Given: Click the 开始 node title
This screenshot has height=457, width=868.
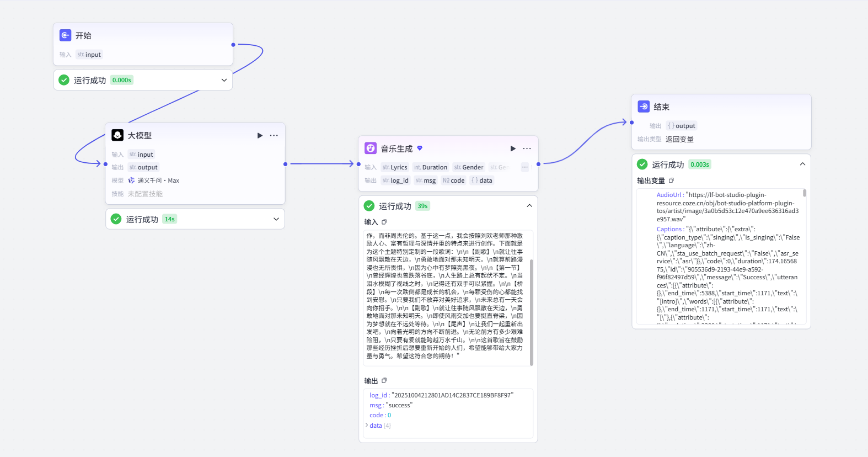Looking at the screenshot, I should pos(83,35).
